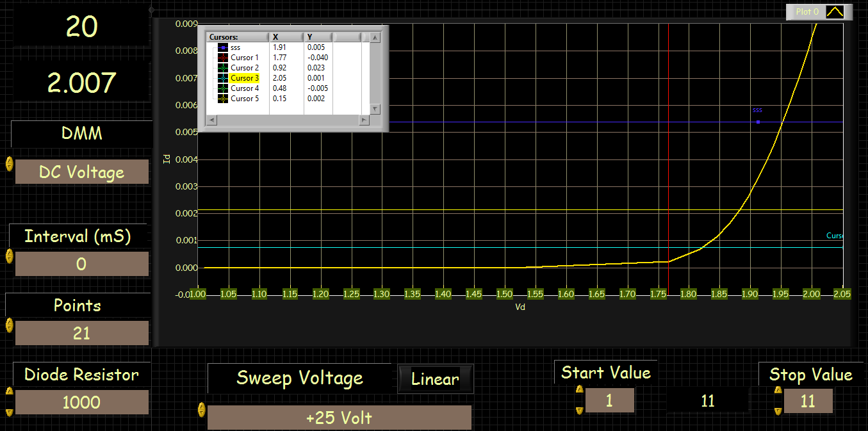The image size is (868, 431).
Task: Click the blue sss cursor icon in legend
Action: coord(222,47)
